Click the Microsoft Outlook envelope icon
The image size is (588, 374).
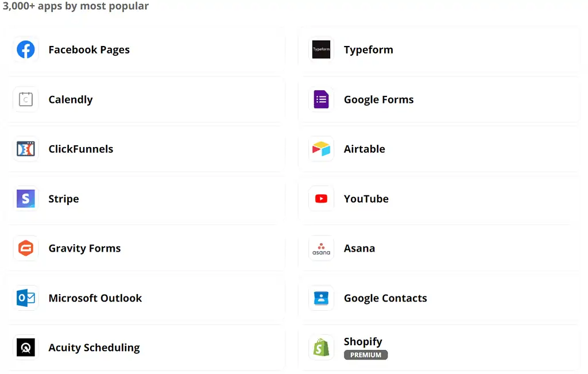pos(26,298)
